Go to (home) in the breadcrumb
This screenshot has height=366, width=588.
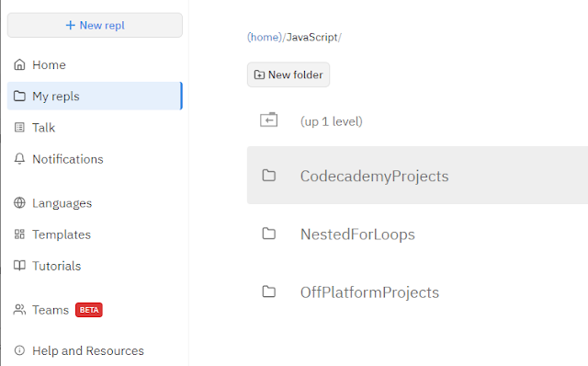[x=265, y=37]
